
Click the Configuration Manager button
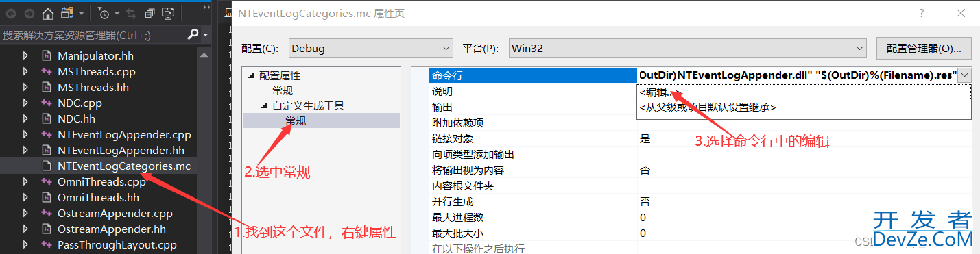point(924,49)
